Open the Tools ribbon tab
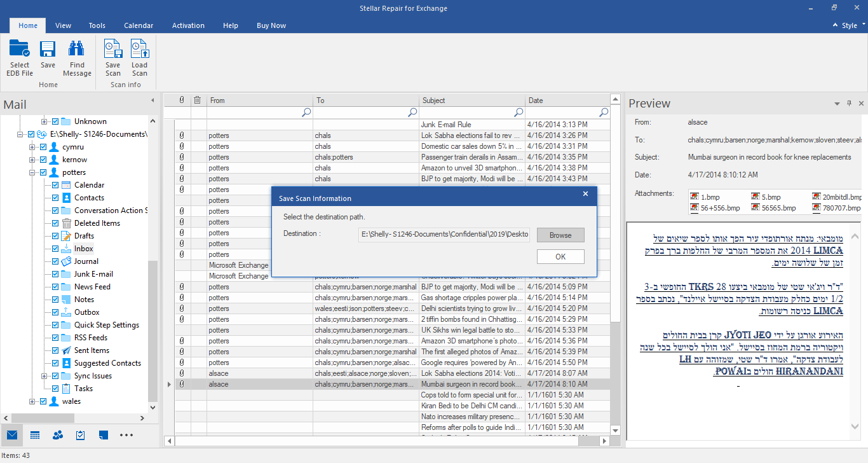 pos(97,25)
